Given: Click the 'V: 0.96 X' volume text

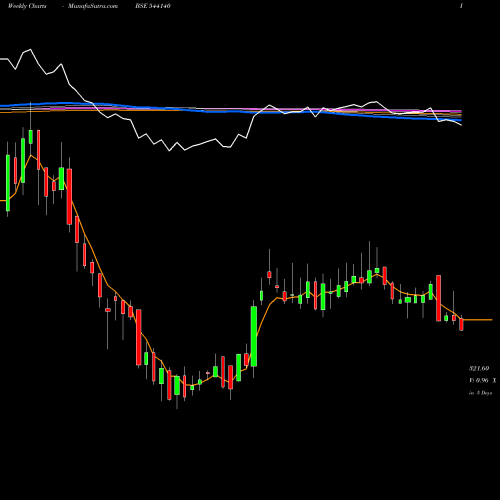Looking at the screenshot, I should pos(483,380).
